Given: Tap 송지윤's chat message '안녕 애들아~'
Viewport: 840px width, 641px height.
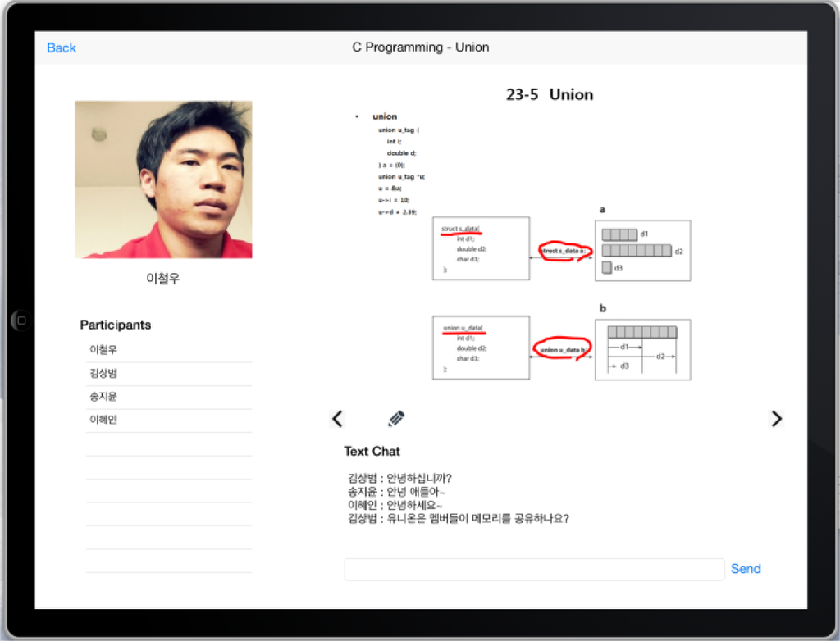Looking at the screenshot, I should [396, 492].
